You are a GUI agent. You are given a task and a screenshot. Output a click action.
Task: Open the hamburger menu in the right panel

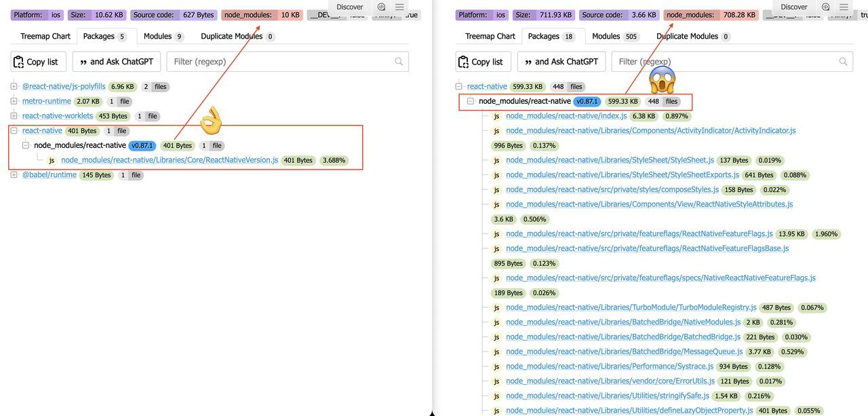pos(844,7)
